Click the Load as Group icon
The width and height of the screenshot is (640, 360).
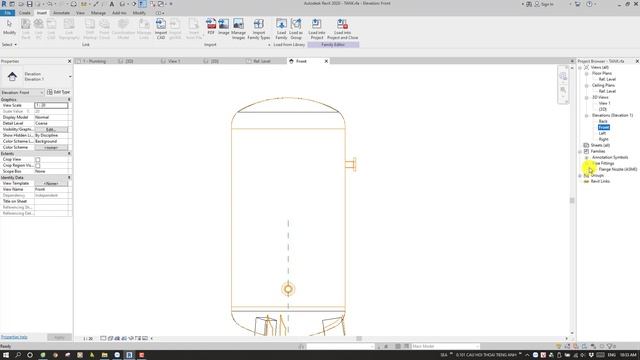296,29
